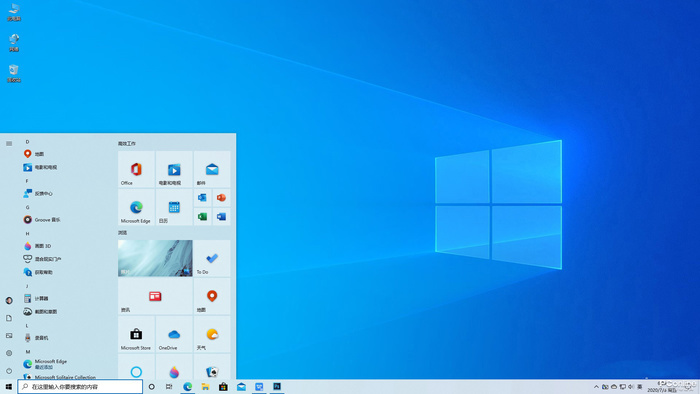Open the Photos wide tile

(155, 258)
